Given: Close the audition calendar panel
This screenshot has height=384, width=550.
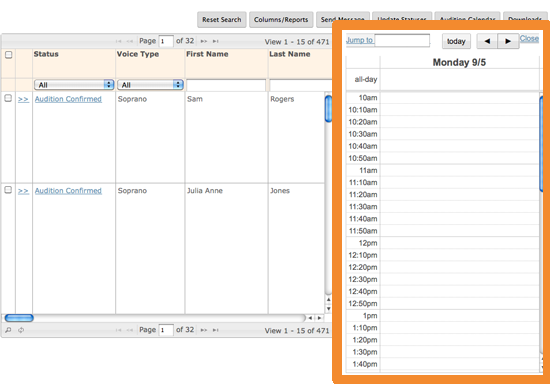Looking at the screenshot, I should (529, 39).
